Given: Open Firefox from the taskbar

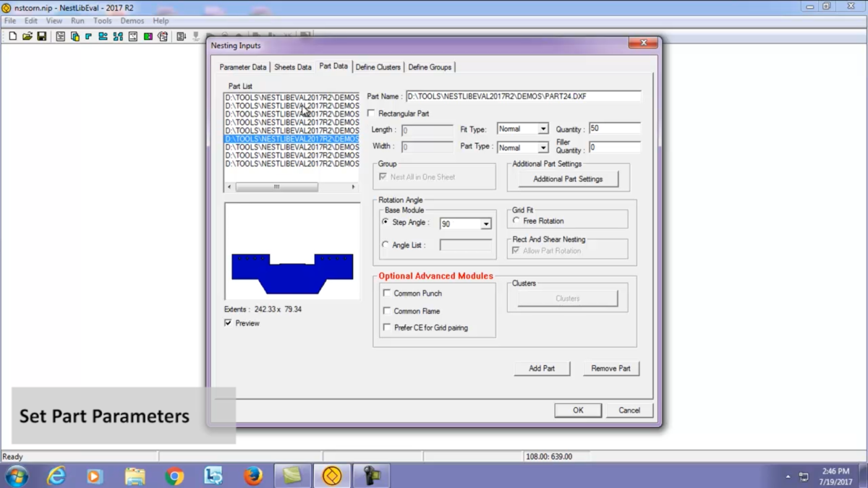Looking at the screenshot, I should (252, 476).
